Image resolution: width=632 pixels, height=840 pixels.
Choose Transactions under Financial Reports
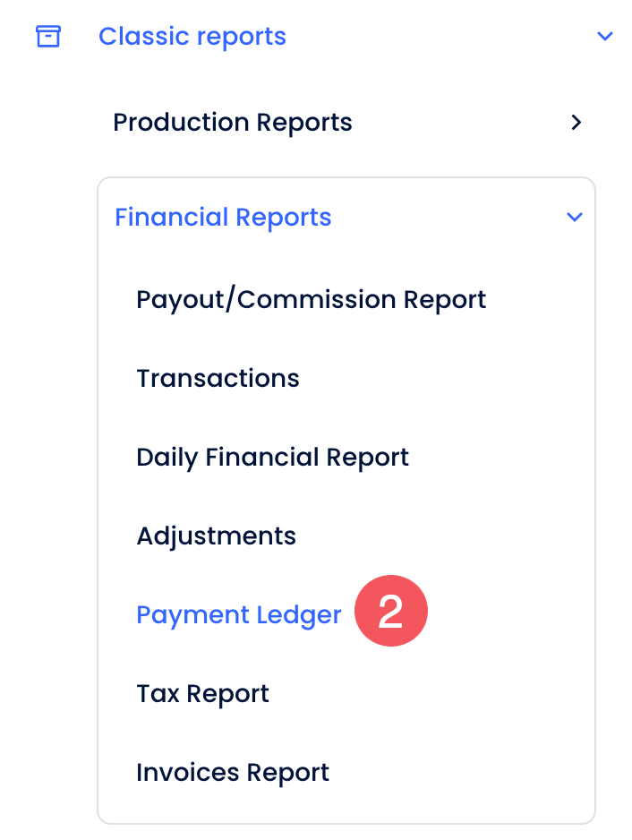click(x=218, y=379)
